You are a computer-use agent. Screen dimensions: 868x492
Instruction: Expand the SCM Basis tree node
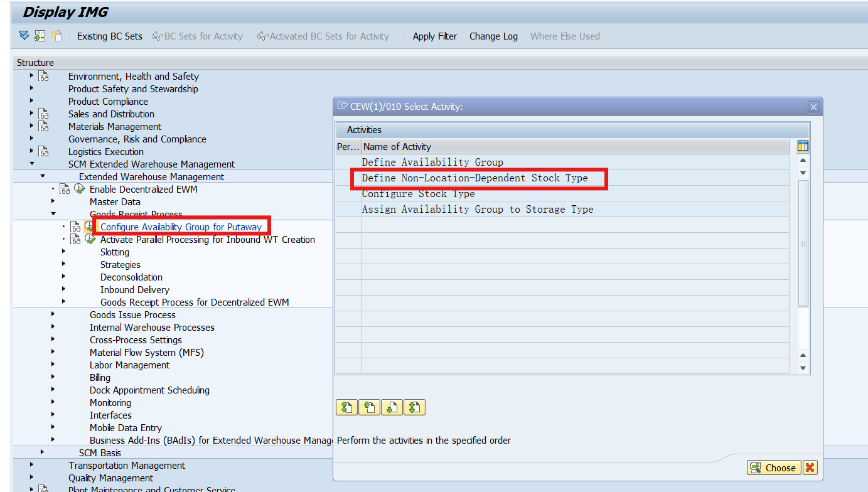(x=41, y=452)
